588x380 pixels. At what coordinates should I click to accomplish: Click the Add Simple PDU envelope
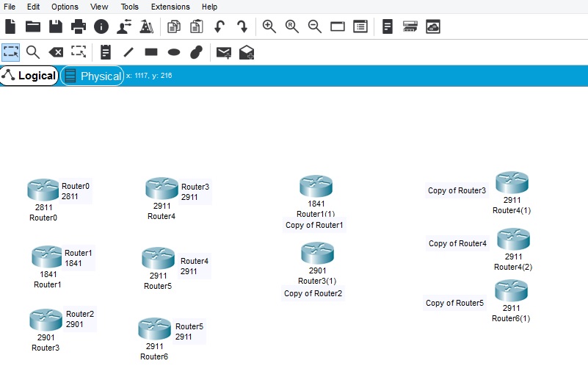(224, 52)
